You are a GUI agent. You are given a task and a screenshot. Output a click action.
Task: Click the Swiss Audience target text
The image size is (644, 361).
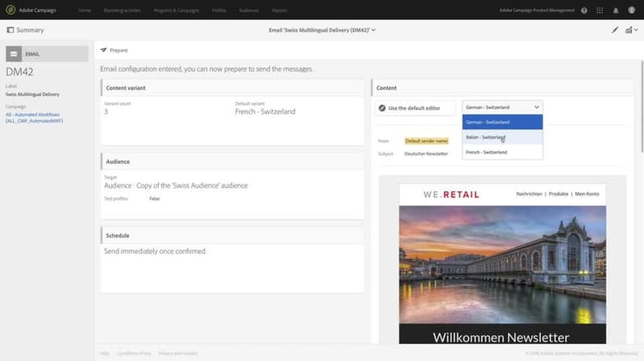pos(176,185)
